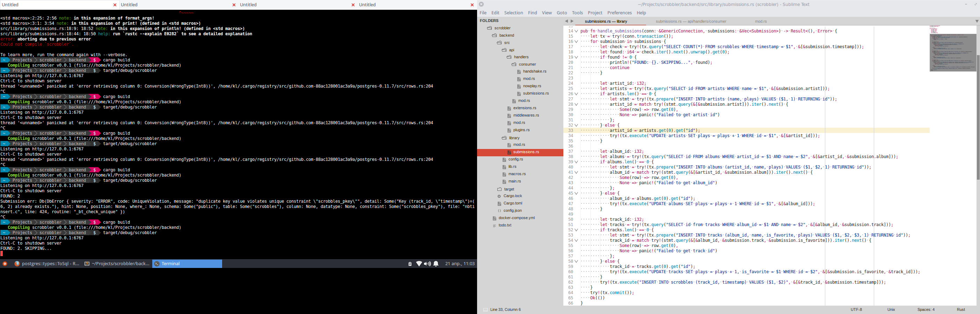Switch to submissions.rs — api/handlers/consumer tab
980x314 pixels.
click(x=691, y=22)
